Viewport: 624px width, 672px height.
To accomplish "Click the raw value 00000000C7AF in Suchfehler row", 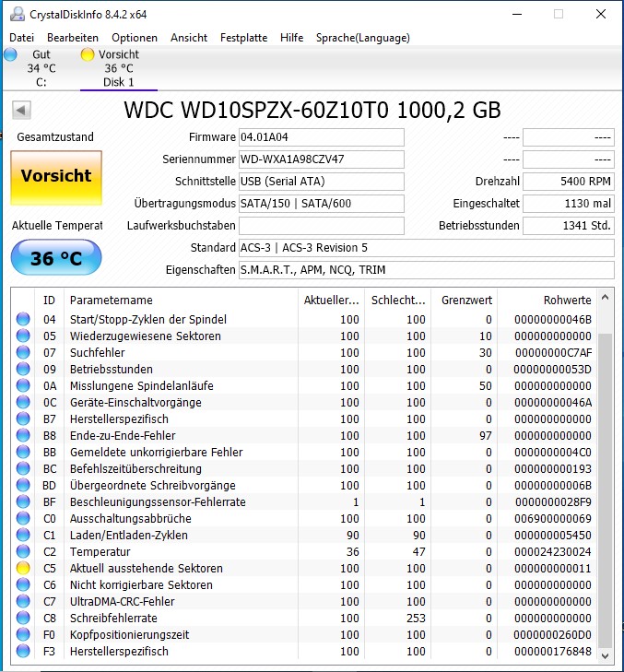I will click(553, 353).
